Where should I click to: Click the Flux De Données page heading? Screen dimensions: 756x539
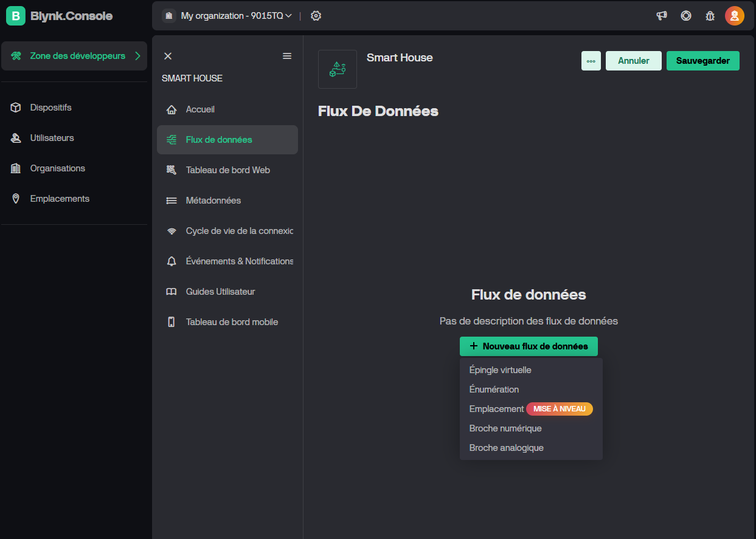pos(378,111)
